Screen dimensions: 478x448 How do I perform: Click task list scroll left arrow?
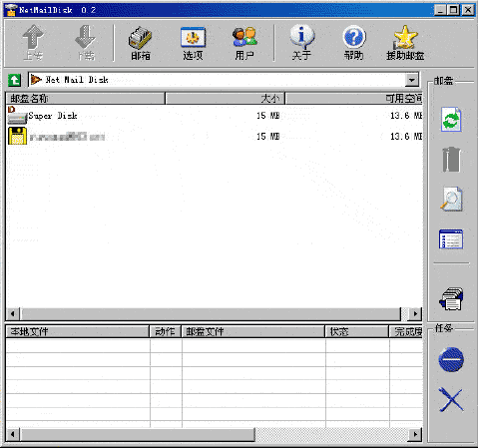tap(13, 434)
